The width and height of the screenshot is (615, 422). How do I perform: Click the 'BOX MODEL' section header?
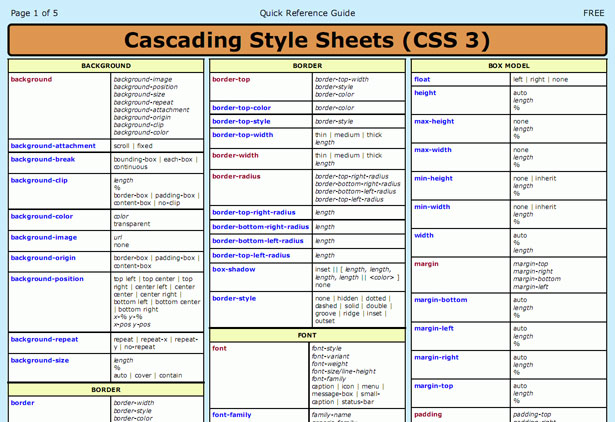[x=509, y=65]
